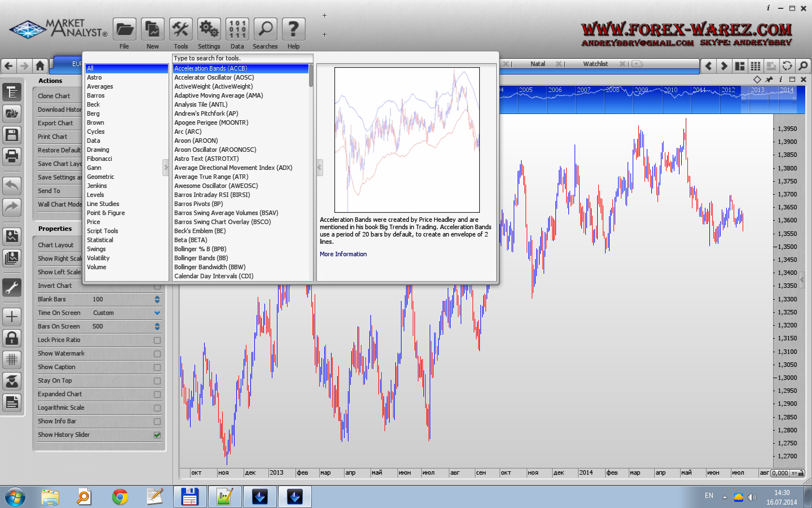
Task: Disable the Show History Slider checkbox
Action: coord(157,435)
